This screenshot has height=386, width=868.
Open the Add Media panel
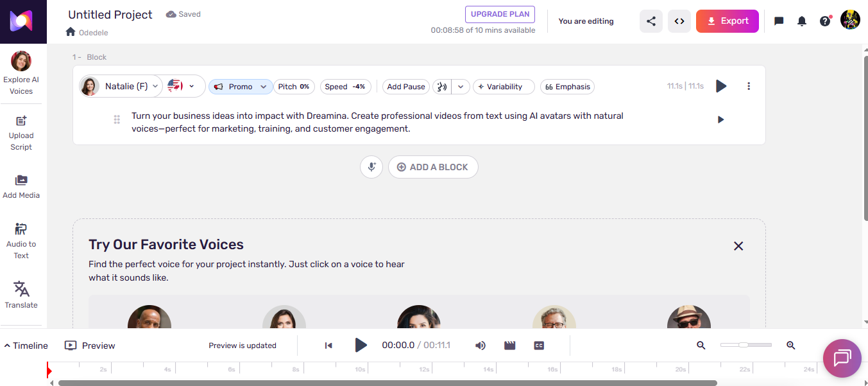click(x=21, y=186)
